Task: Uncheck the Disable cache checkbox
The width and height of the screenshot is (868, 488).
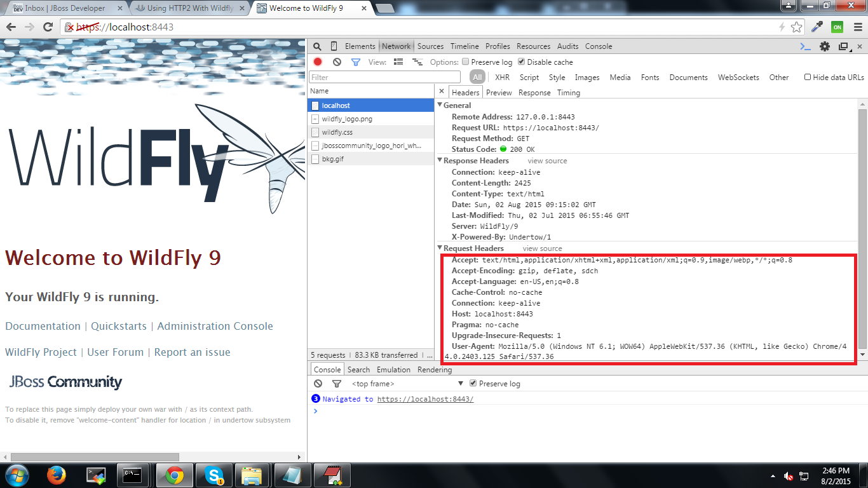Action: (x=522, y=62)
